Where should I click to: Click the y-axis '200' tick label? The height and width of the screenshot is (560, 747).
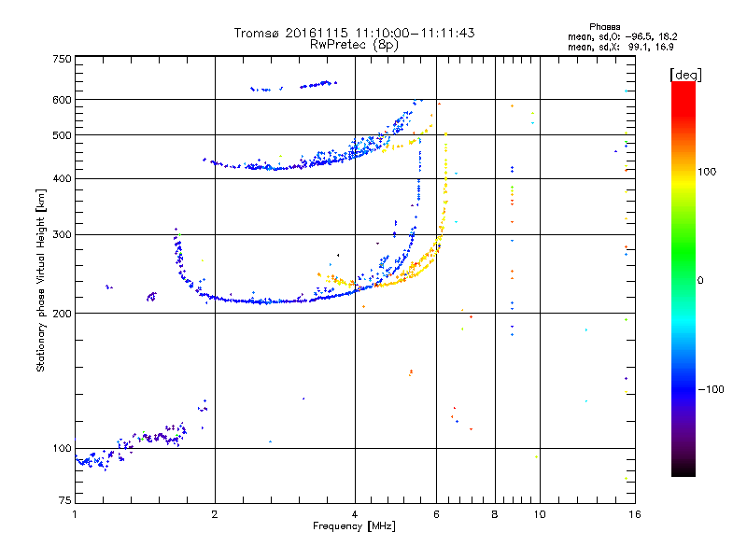tap(62, 314)
